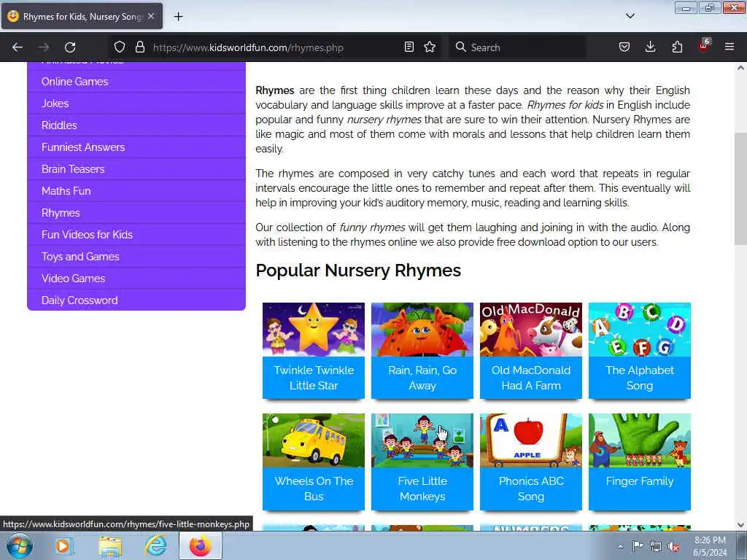This screenshot has height=560, width=747.
Task: Open the muted volume tray icon
Action: [x=673, y=546]
